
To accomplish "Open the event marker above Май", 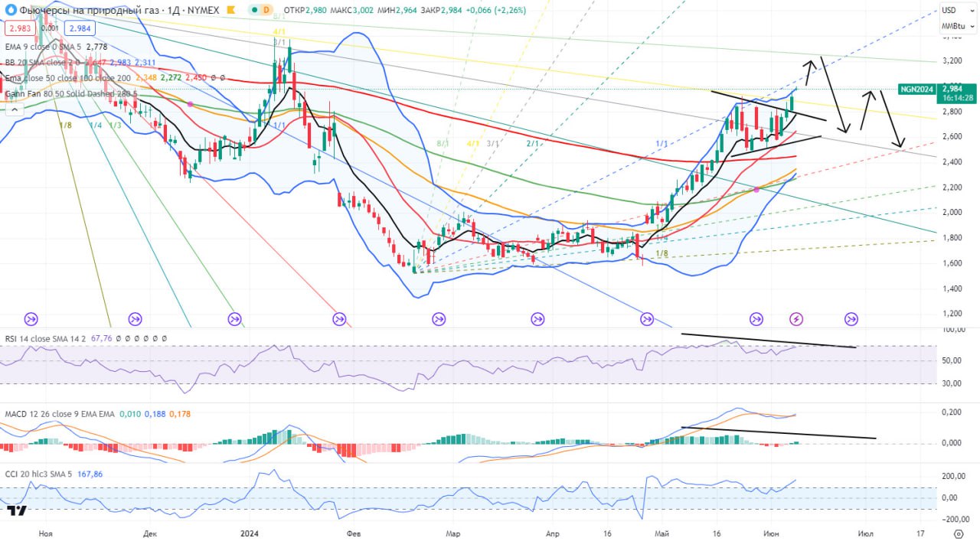I will [647, 318].
